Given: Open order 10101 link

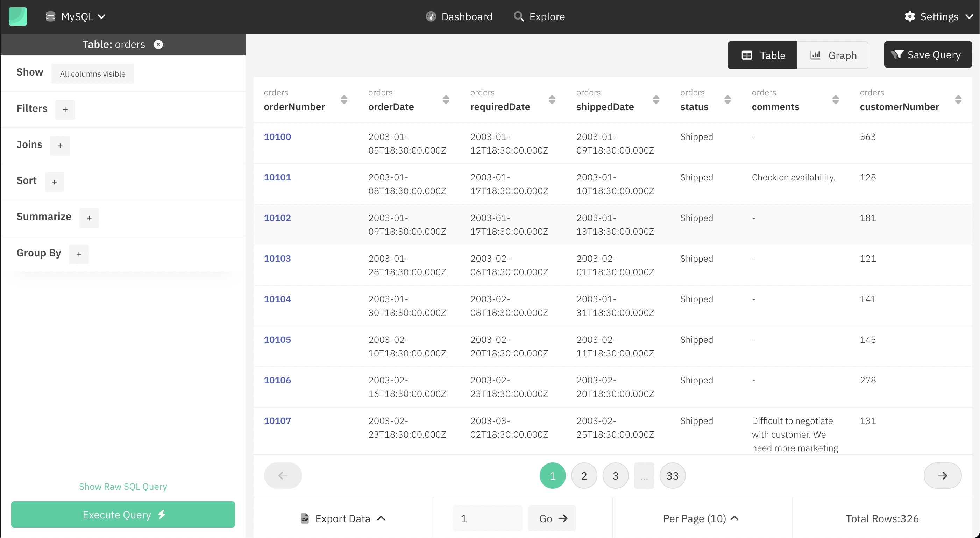Looking at the screenshot, I should (x=277, y=177).
